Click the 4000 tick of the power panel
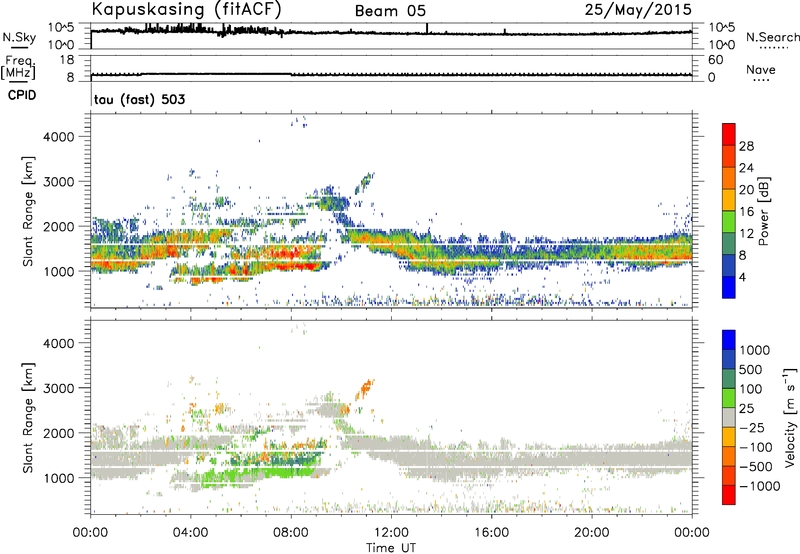The height and width of the screenshot is (554, 800). [x=58, y=137]
